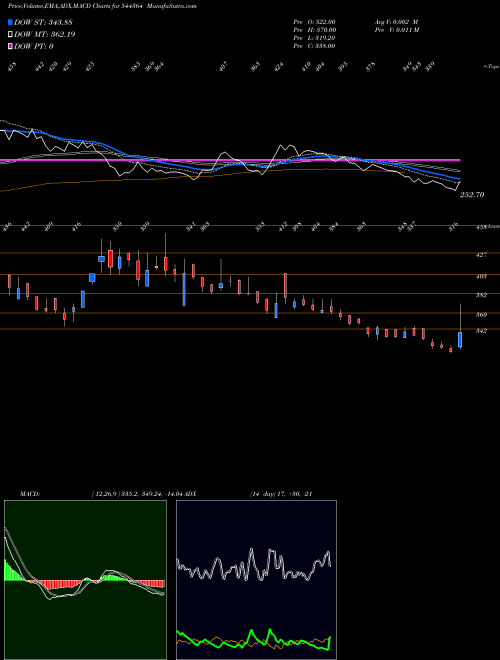Click the last blue candle with long upper wick
Screen dimensions: 500x660
[460, 340]
